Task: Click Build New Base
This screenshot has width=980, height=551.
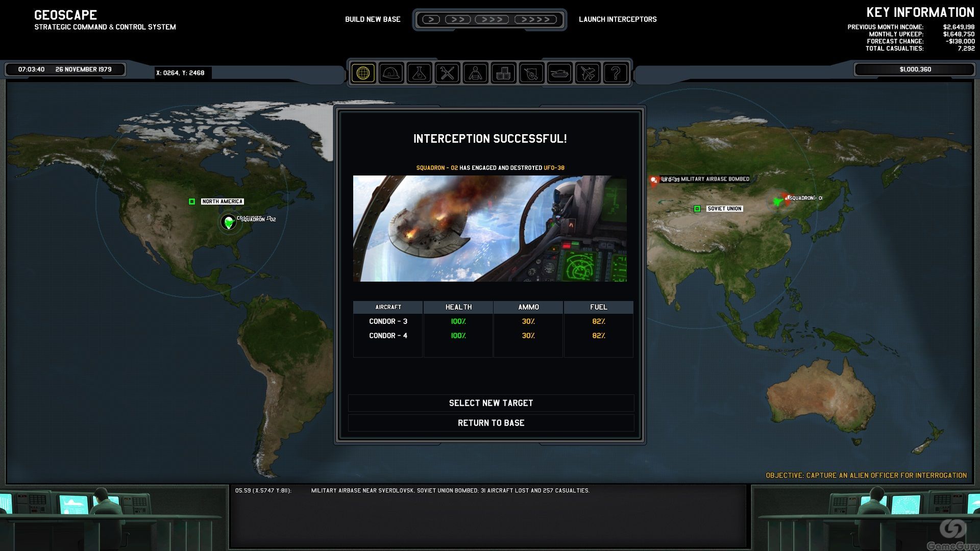Action: 373,19
